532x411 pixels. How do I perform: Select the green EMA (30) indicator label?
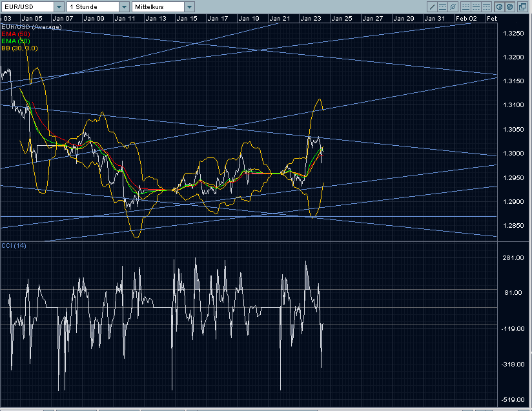click(x=16, y=41)
